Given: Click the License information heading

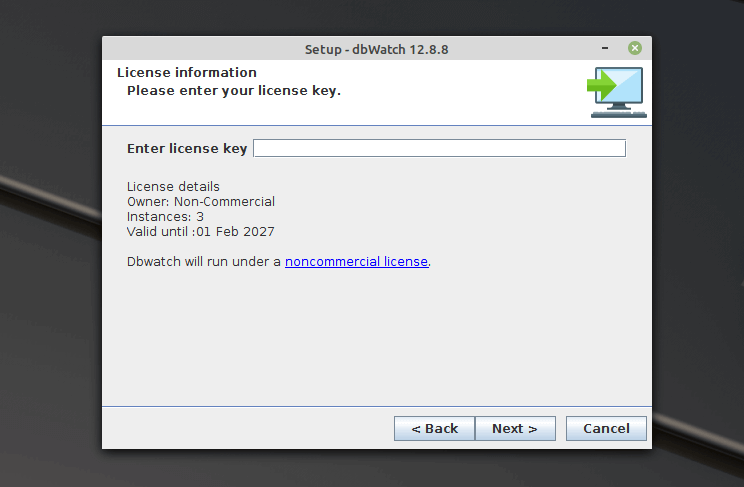Looking at the screenshot, I should (x=187, y=72).
